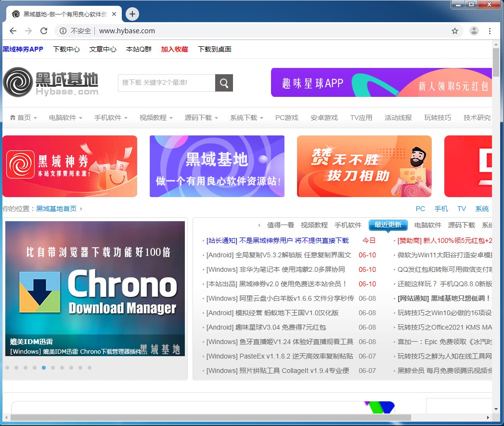
Task: Click 黑域基地首页 breadcrumb link
Action: [56, 209]
